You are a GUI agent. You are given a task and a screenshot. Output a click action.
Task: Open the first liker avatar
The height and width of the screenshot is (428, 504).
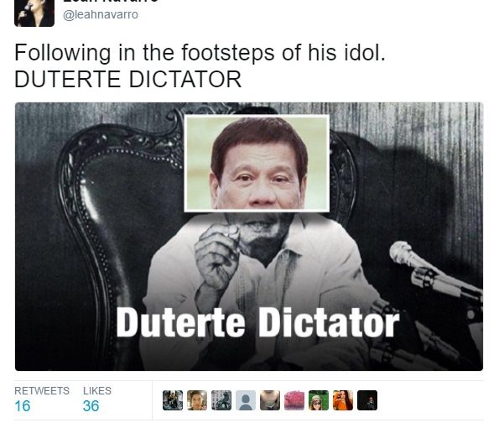[173, 400]
